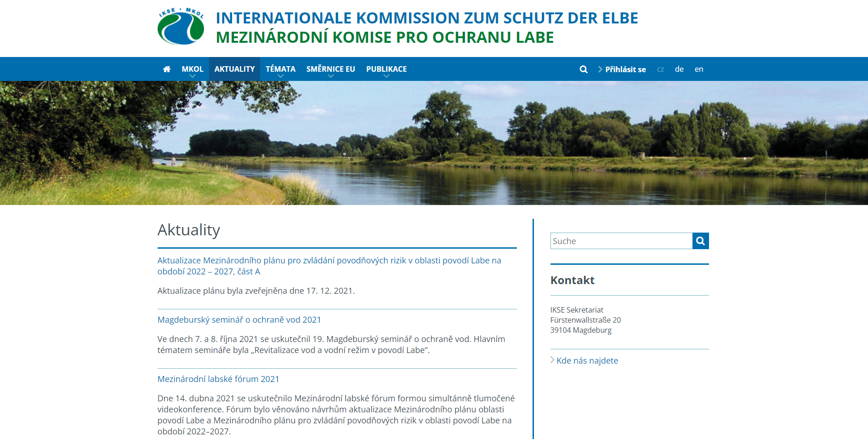
Task: Switch language to German (de)
Action: click(x=679, y=69)
